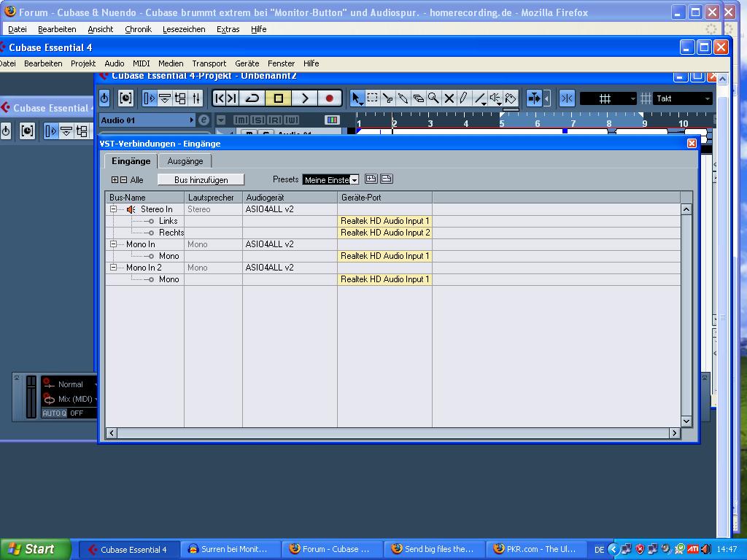Select the Color paint bucket tool
747x560 pixels.
coord(511,98)
